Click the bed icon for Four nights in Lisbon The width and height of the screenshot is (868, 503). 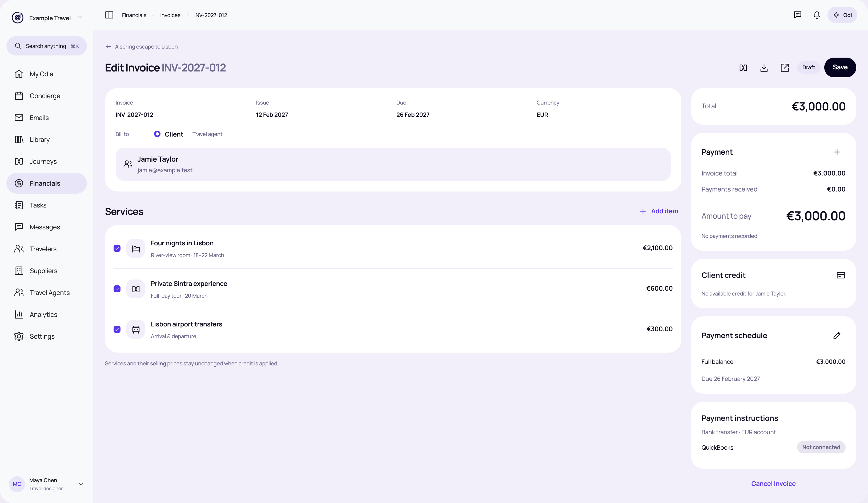coord(136,248)
